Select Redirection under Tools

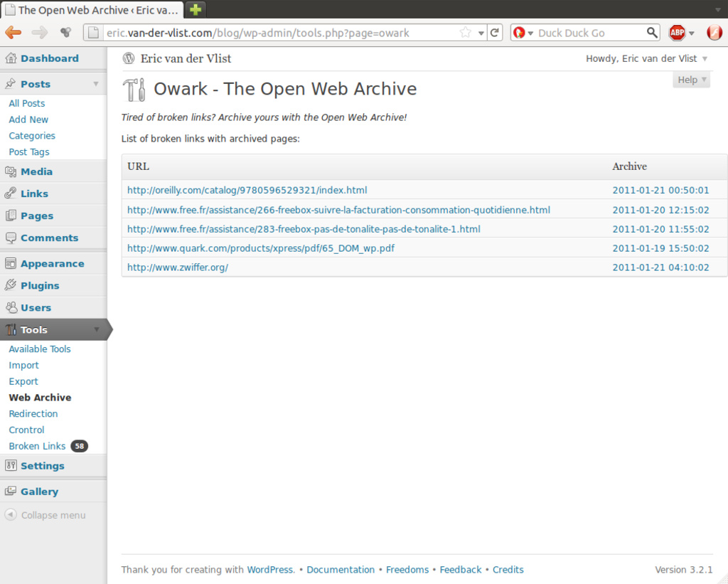(33, 413)
